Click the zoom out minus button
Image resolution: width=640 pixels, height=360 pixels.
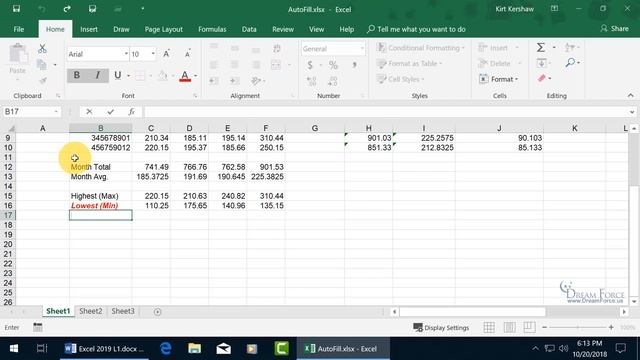coord(544,327)
